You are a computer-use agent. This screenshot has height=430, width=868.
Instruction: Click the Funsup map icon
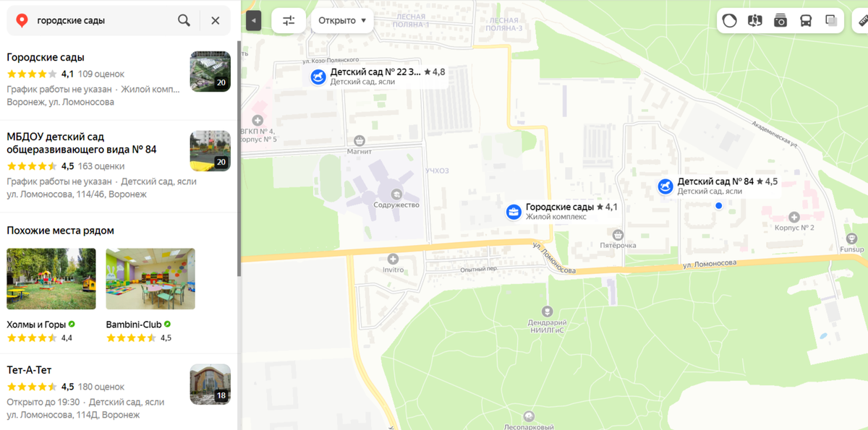852,238
